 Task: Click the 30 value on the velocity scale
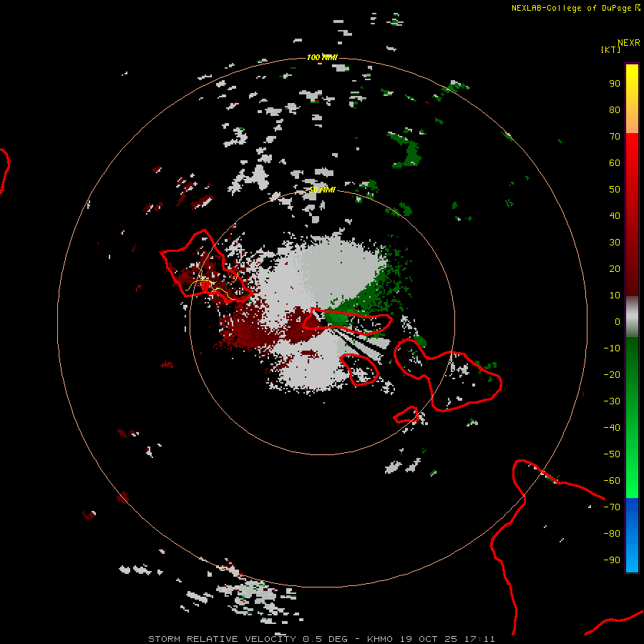click(x=615, y=243)
